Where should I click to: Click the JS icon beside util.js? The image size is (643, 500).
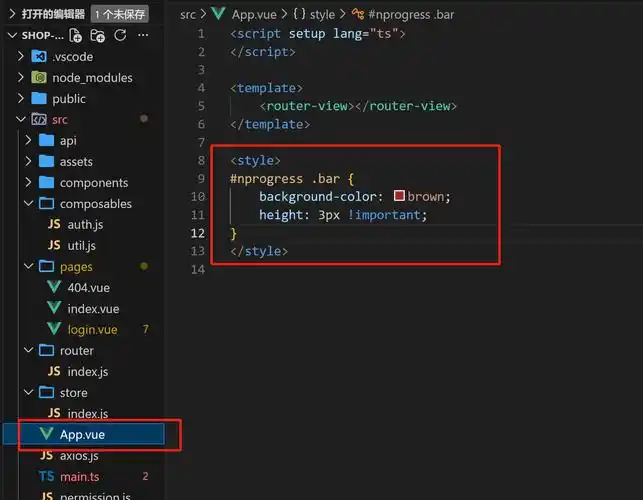pos(54,245)
